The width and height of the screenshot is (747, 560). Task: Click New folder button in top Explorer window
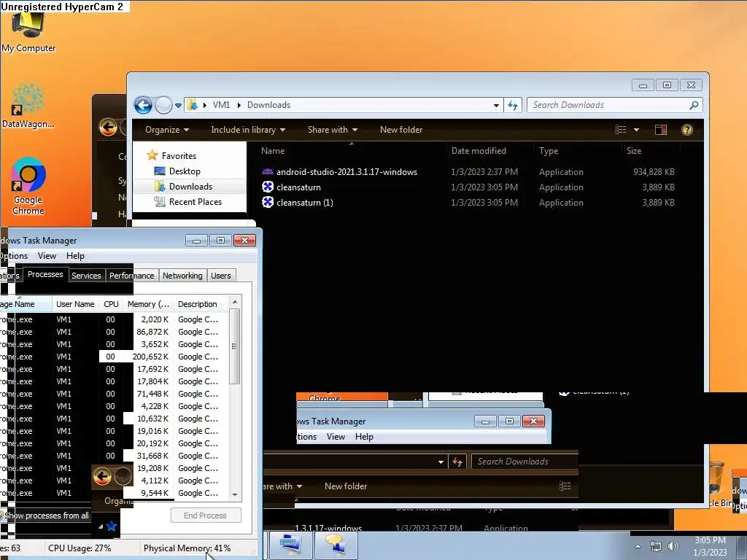coord(401,130)
